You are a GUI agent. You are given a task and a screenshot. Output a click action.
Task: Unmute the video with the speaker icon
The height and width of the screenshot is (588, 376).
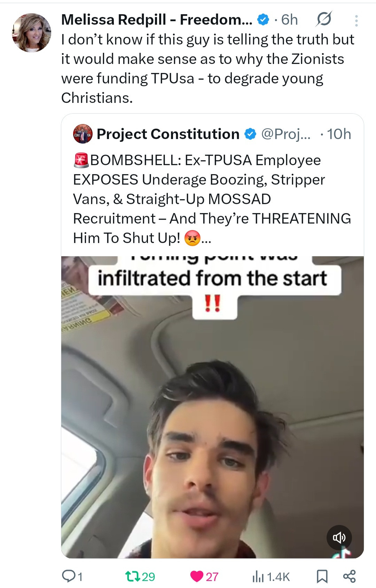(339, 538)
